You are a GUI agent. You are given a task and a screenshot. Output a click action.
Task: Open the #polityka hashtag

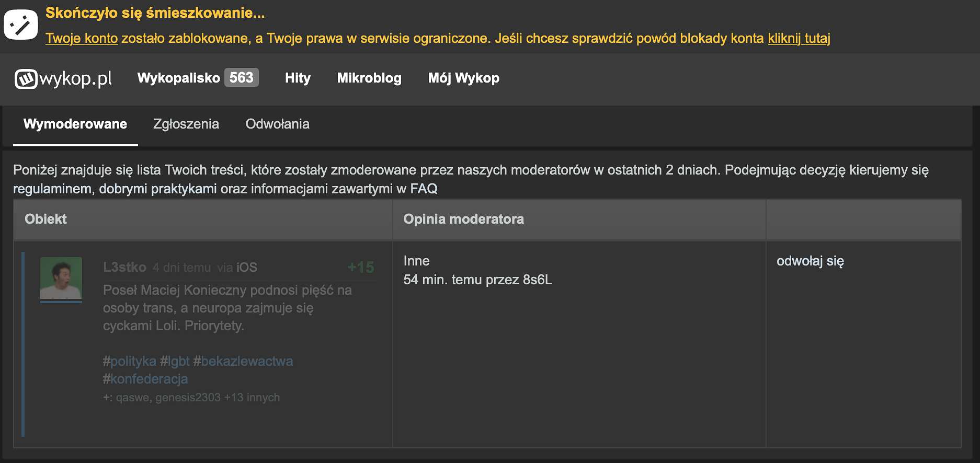pos(129,361)
